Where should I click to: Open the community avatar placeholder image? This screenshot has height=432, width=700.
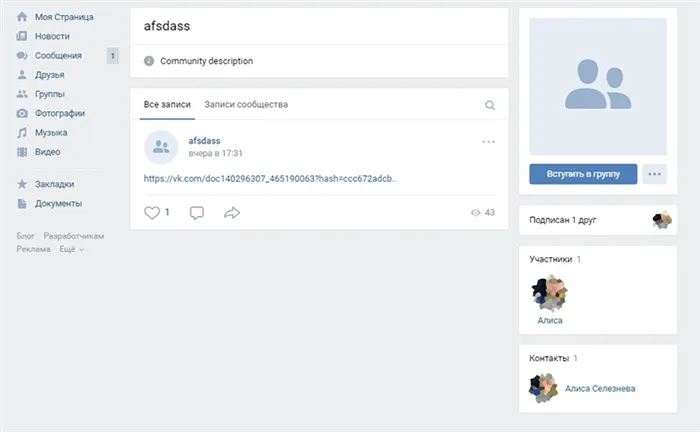[x=598, y=86]
